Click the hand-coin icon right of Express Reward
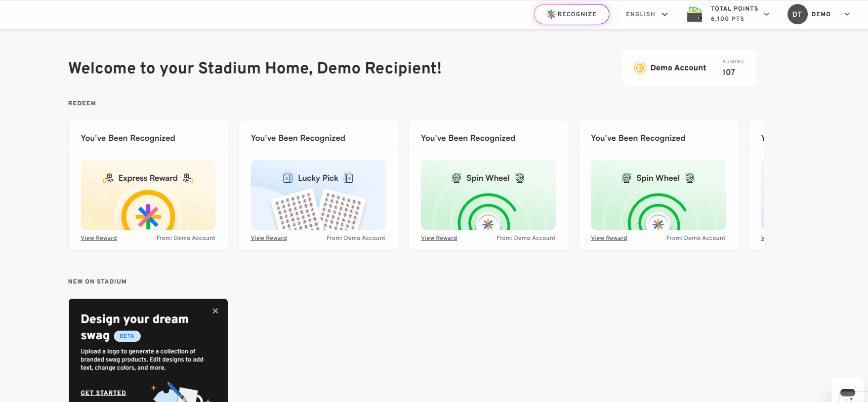 [x=188, y=178]
